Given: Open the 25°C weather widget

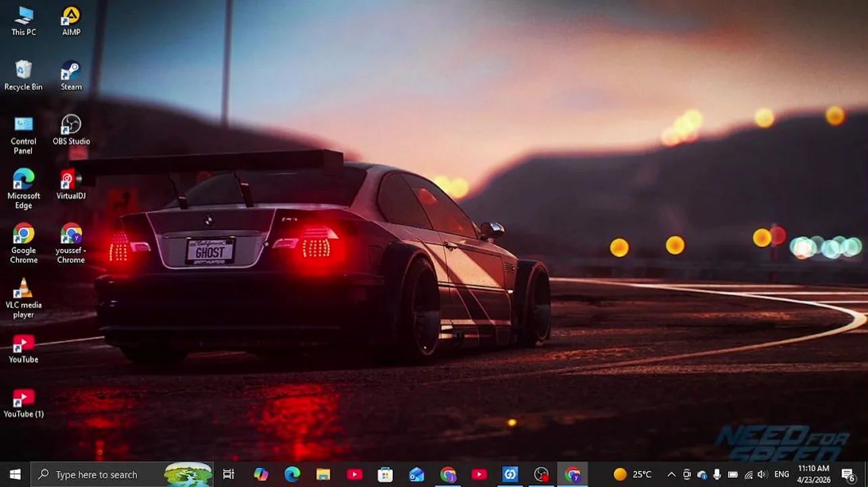Looking at the screenshot, I should (x=633, y=474).
